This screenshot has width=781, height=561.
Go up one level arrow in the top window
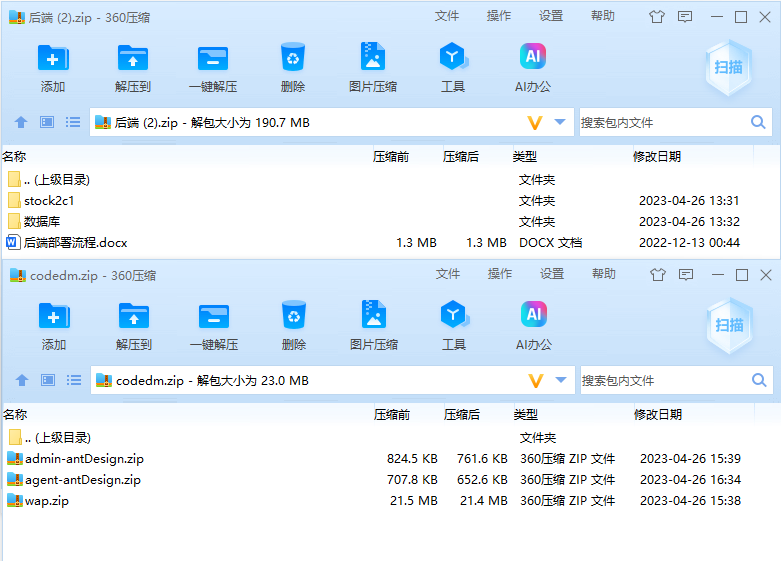click(x=21, y=122)
